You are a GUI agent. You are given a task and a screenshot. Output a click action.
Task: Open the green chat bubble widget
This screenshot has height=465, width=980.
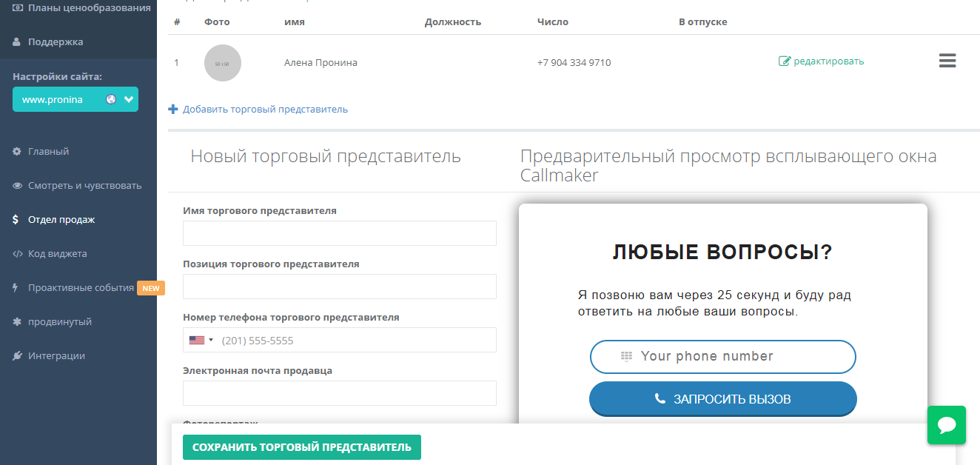point(947,425)
